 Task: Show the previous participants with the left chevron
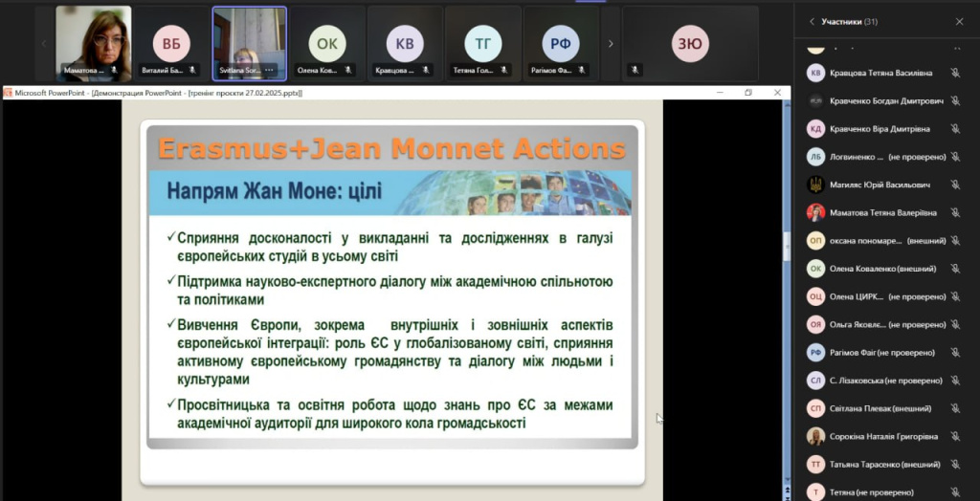point(44,44)
